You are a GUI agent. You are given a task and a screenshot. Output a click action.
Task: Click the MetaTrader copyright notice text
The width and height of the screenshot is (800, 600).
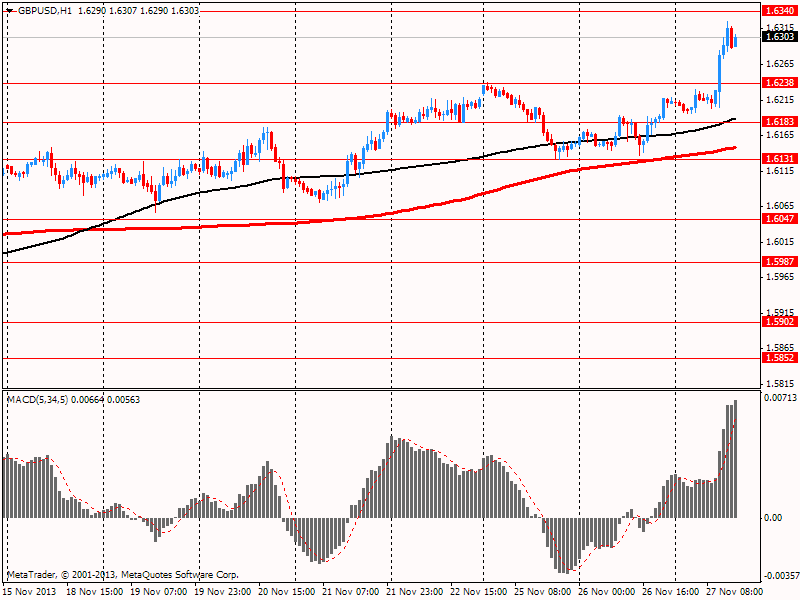(122, 575)
